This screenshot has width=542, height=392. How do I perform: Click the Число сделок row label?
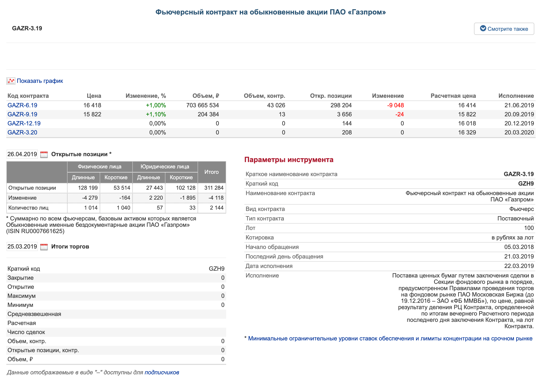click(x=26, y=332)
